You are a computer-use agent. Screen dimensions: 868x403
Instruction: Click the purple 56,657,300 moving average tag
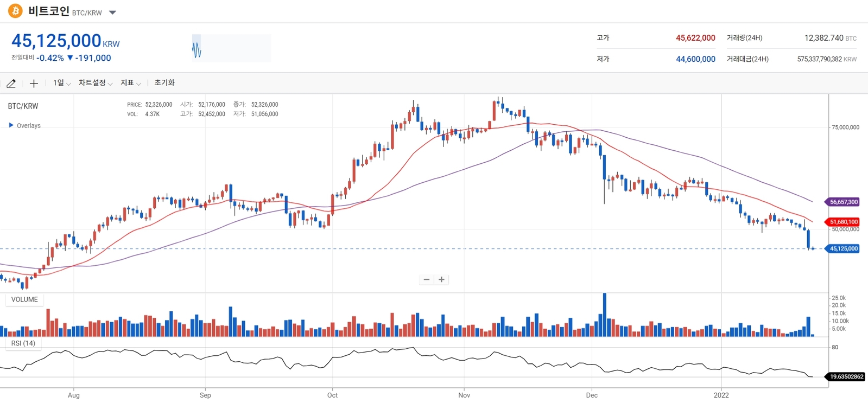tap(844, 202)
